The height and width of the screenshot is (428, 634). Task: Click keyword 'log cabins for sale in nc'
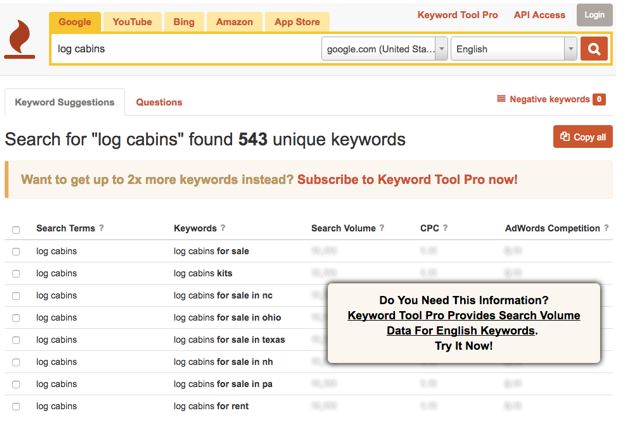223,295
